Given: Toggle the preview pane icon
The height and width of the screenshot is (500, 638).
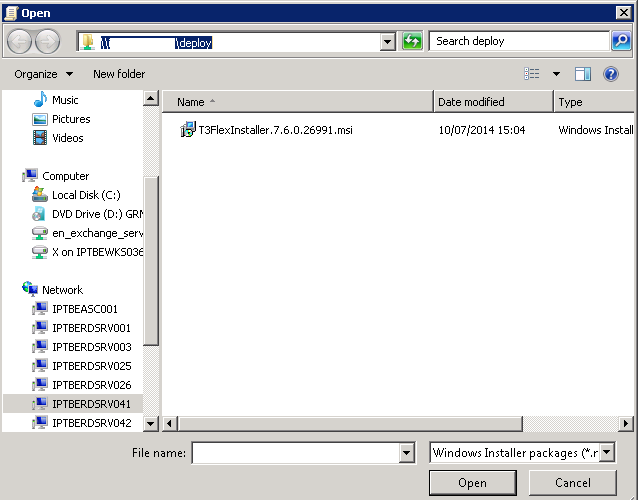Looking at the screenshot, I should coord(583,74).
